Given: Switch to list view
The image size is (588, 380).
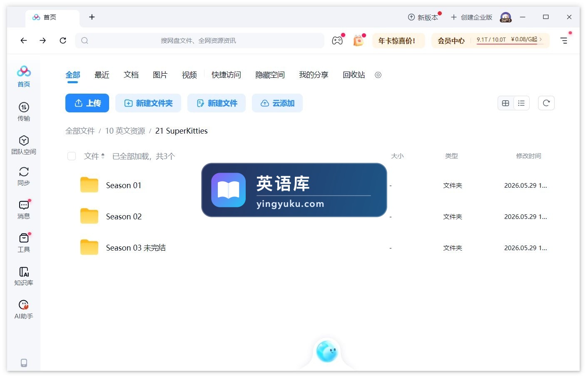Looking at the screenshot, I should (521, 103).
